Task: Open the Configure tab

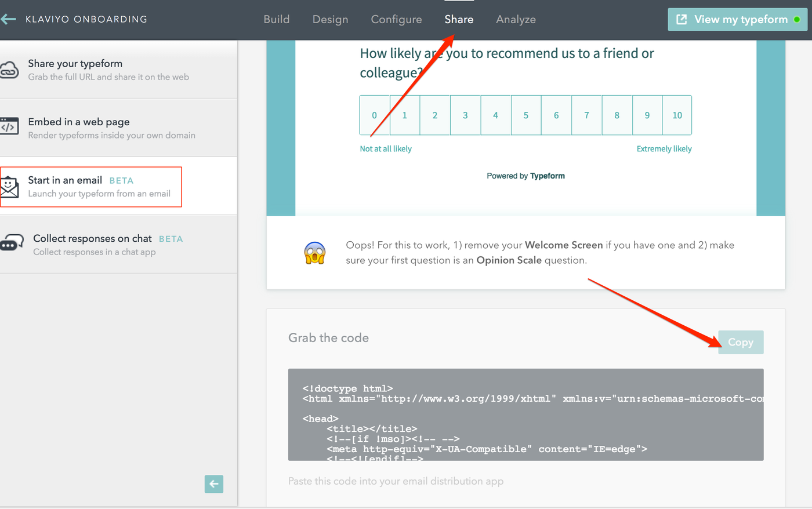Action: [x=396, y=19]
